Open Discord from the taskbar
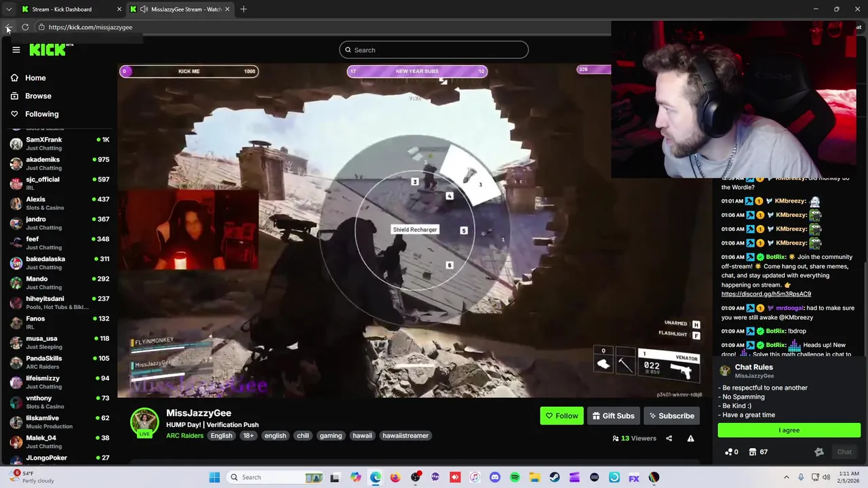The image size is (868, 488). 494,477
